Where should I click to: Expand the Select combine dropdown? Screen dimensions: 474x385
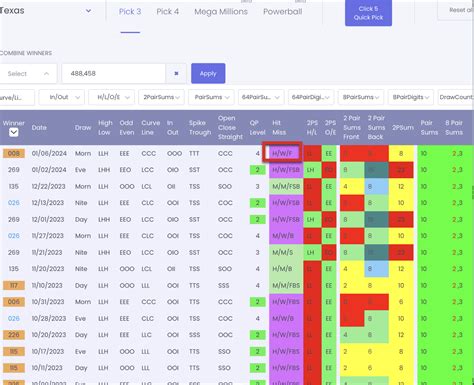pyautogui.click(x=28, y=74)
